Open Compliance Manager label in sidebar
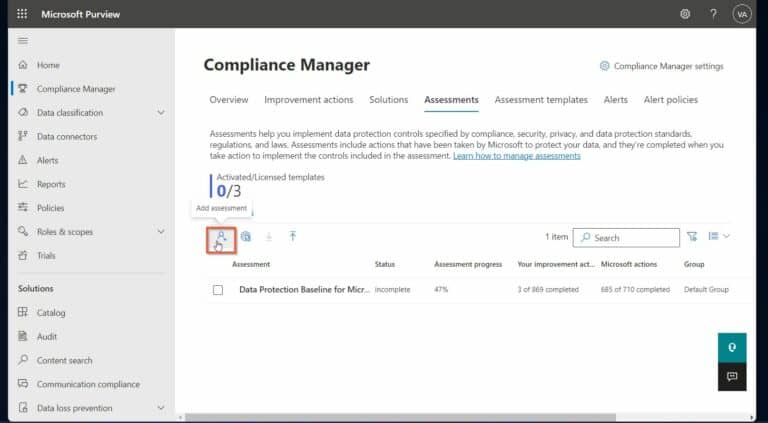Viewport: 768px width, 423px height. [76, 89]
